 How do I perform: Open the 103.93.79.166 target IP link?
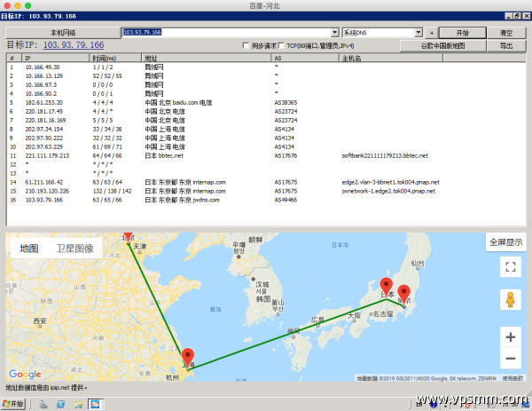click(74, 45)
